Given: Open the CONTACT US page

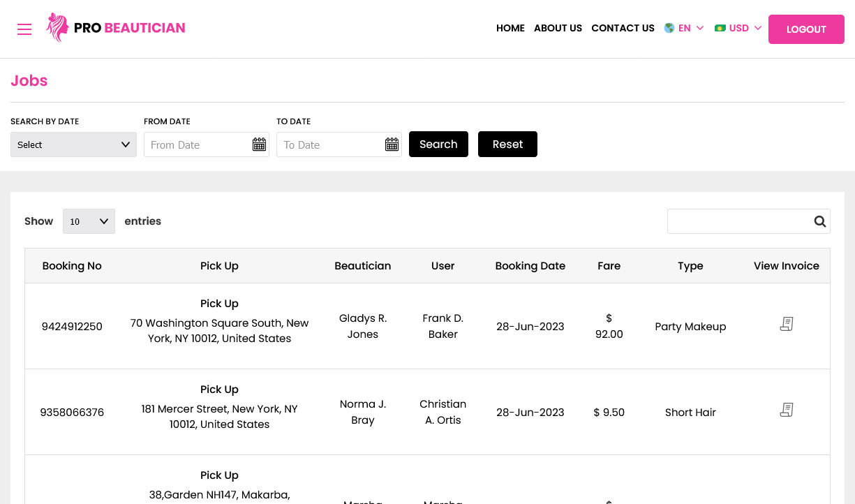Looking at the screenshot, I should [623, 28].
